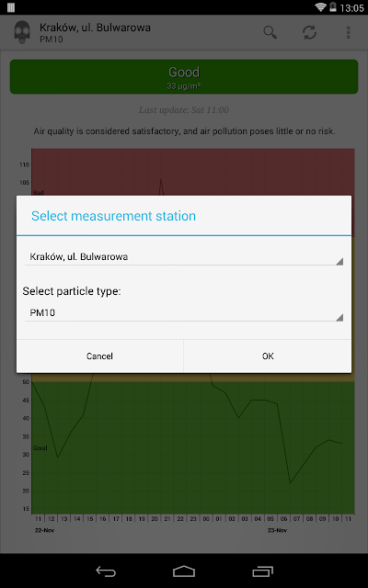
Task: Open the three-dot overflow menu
Action: click(349, 33)
